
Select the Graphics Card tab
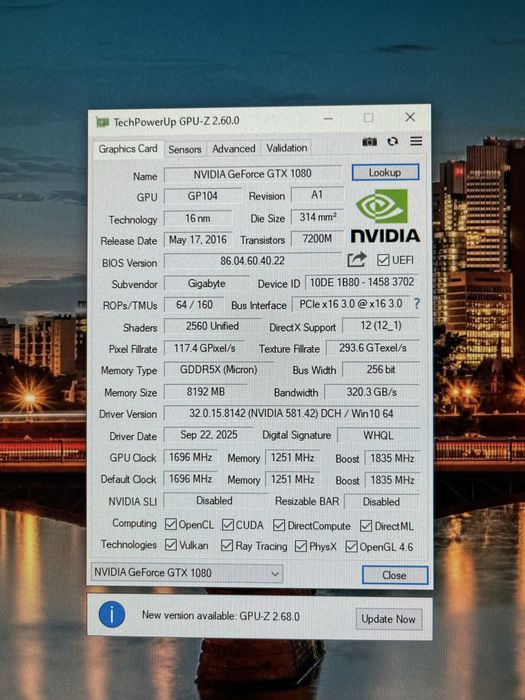tap(128, 149)
